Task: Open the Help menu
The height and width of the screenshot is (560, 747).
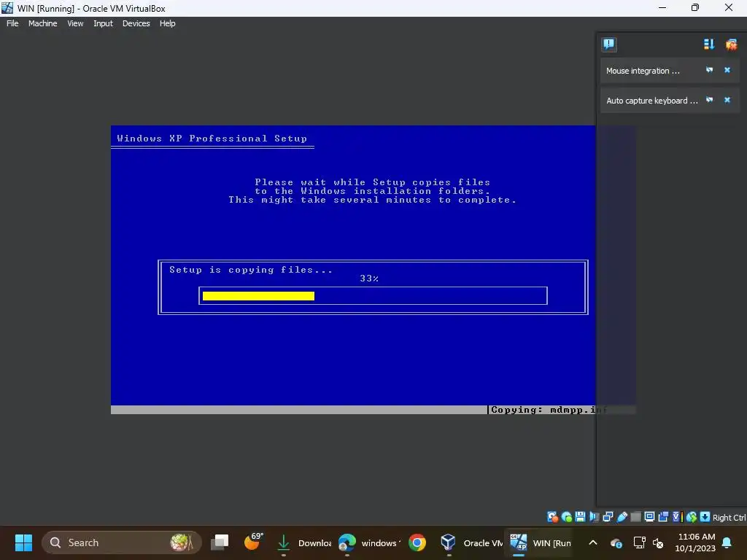Action: point(167,23)
